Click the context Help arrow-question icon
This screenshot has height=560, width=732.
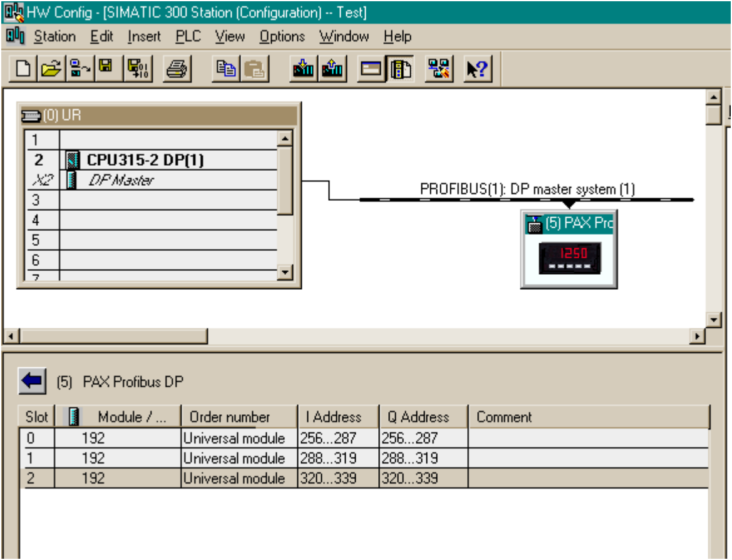coord(478,69)
